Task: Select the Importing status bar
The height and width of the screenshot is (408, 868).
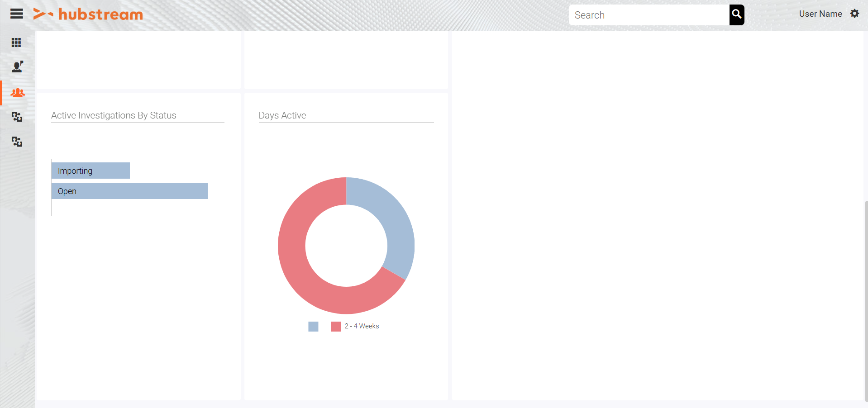Action: (90, 171)
